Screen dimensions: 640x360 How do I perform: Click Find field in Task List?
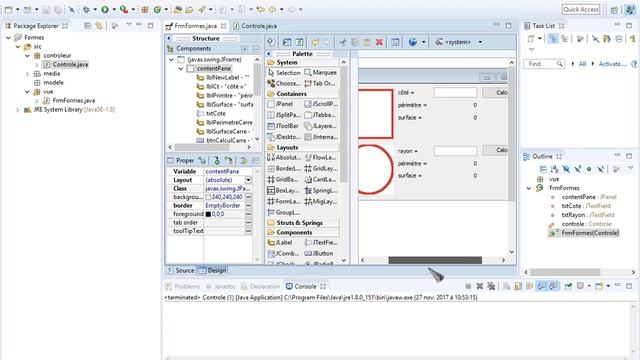pyautogui.click(x=543, y=64)
